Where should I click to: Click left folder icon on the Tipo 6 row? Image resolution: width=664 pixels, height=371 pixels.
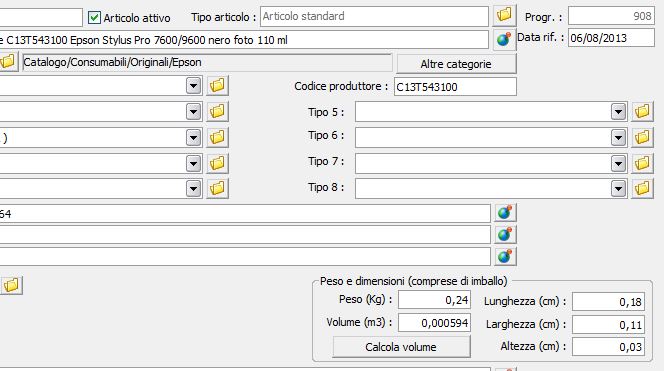coord(217,137)
